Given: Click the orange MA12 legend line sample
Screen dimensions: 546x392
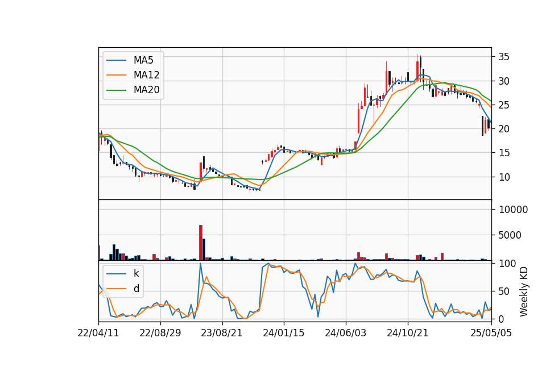Looking at the screenshot, I should [116, 75].
